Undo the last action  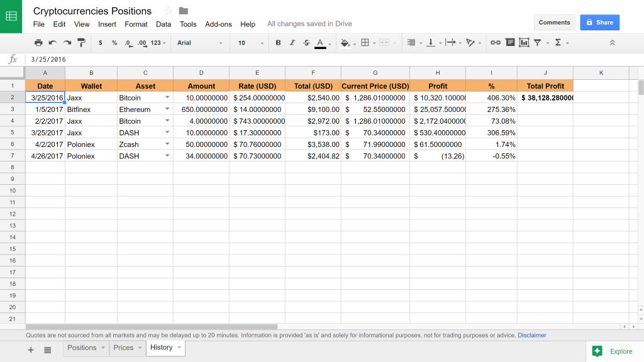pos(53,43)
